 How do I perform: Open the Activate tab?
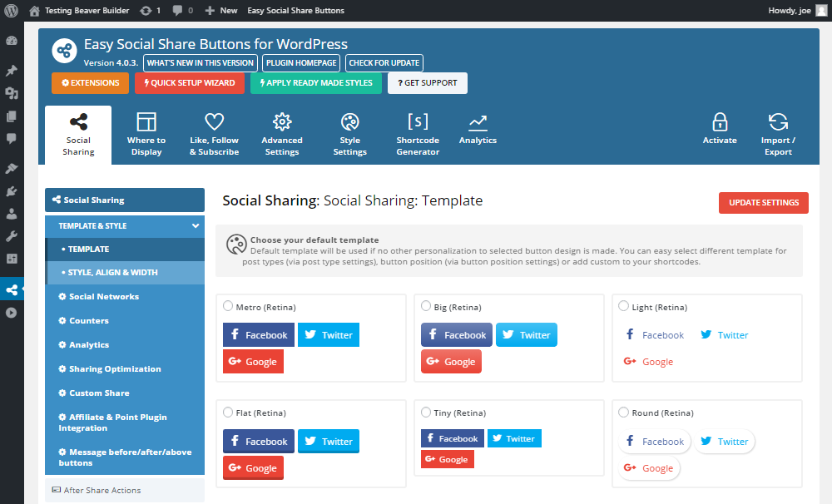720,130
